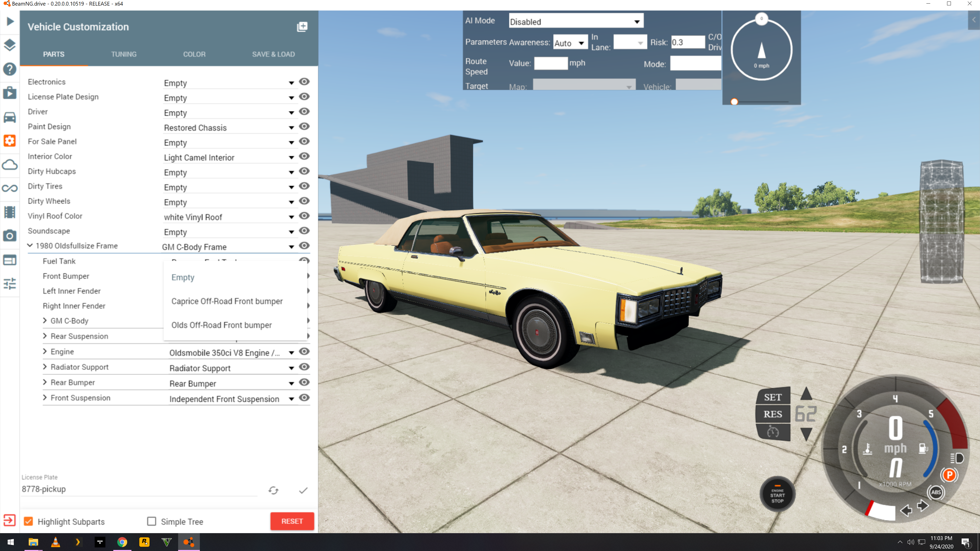The image size is (980, 551).
Task: Click the add-window icon in Vehicle Customization header
Action: click(302, 27)
